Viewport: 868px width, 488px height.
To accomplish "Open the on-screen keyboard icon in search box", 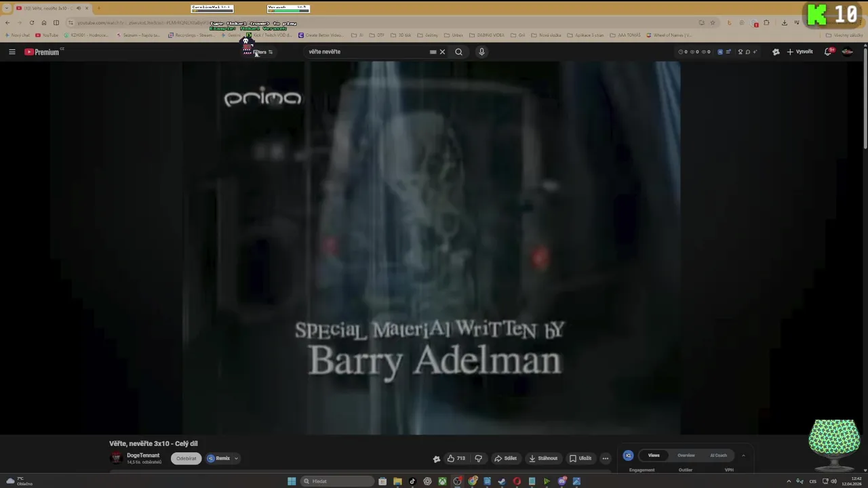I will coord(433,52).
